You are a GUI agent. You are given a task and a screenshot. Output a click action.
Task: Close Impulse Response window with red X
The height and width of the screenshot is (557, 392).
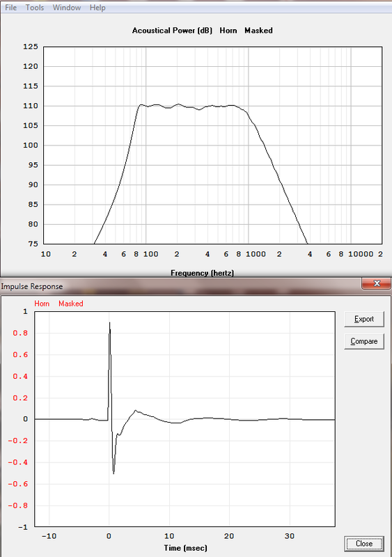pyautogui.click(x=377, y=283)
